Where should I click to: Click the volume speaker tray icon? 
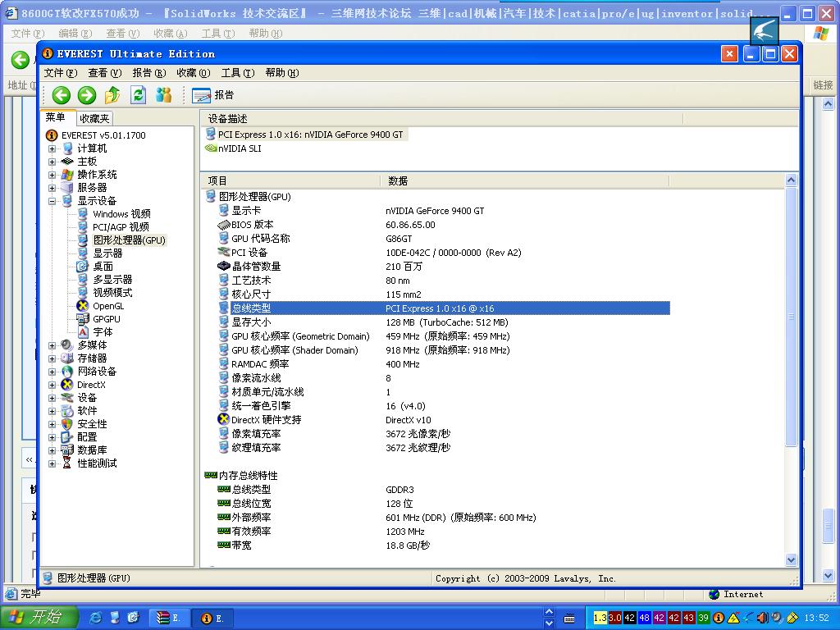(x=762, y=619)
